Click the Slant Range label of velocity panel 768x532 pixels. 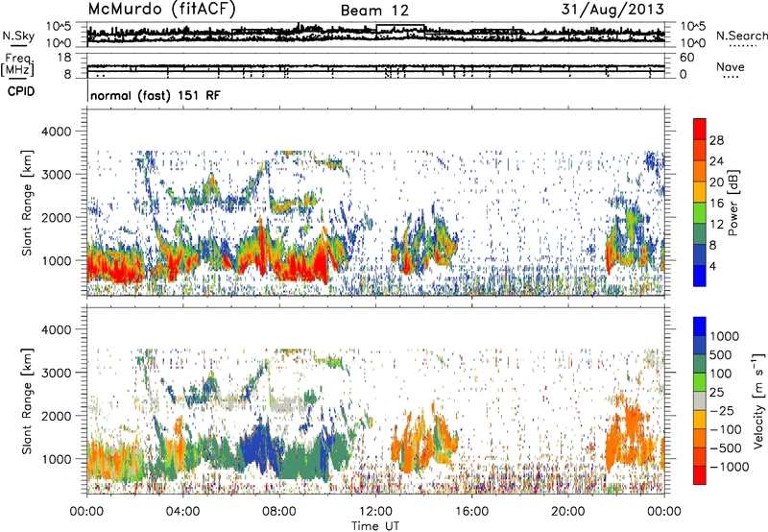(27, 400)
